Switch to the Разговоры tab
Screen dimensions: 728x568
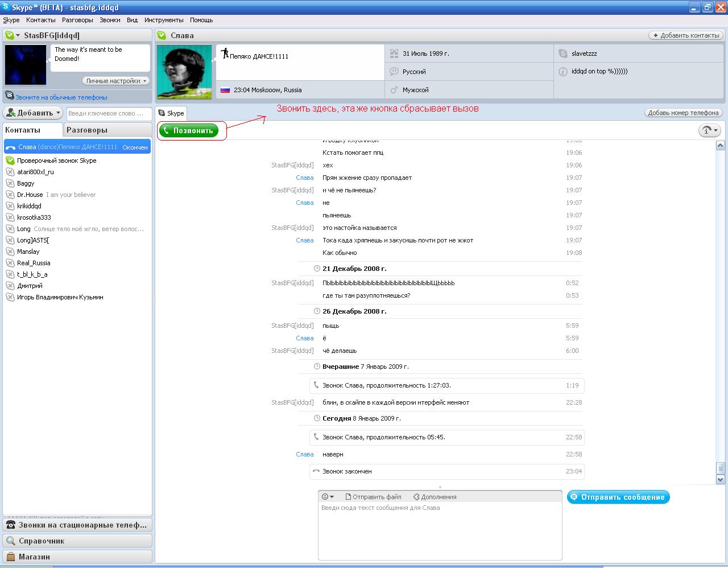pos(87,130)
